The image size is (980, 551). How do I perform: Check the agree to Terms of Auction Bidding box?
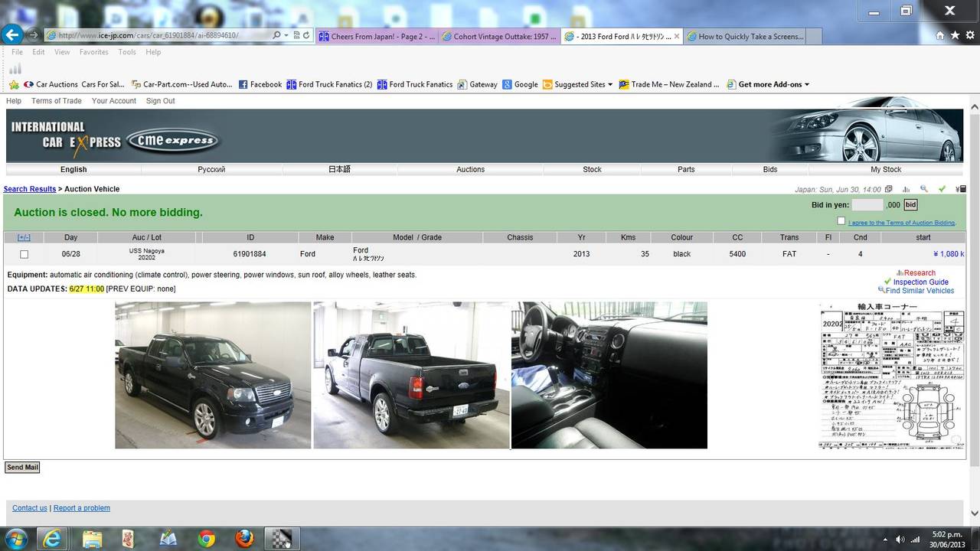tap(841, 221)
